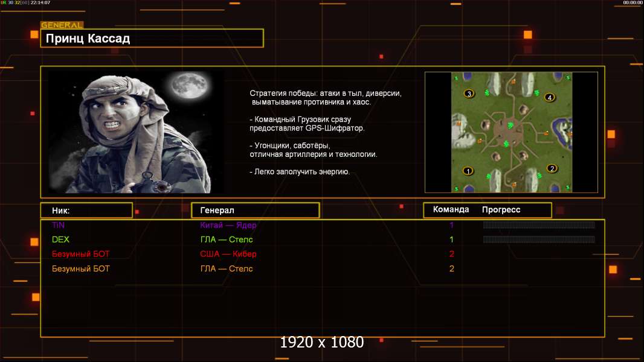The height and width of the screenshot is (362, 644).
Task: Click the Команда column label
Action: pos(451,209)
